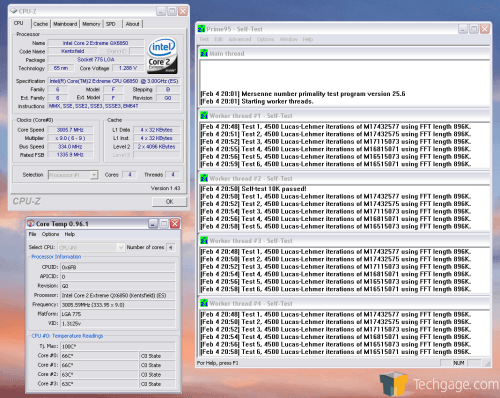The image size is (500, 398).
Task: Click the Multiplier value x 9.0
Action: pos(70,138)
